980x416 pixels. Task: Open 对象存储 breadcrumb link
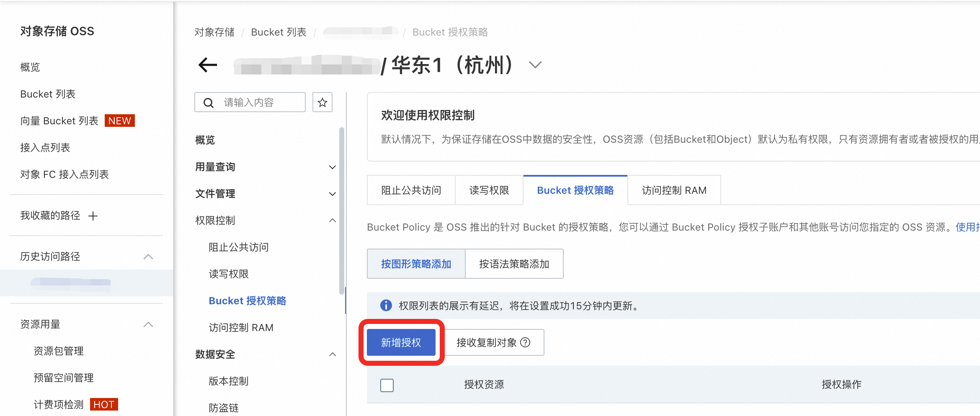[214, 32]
